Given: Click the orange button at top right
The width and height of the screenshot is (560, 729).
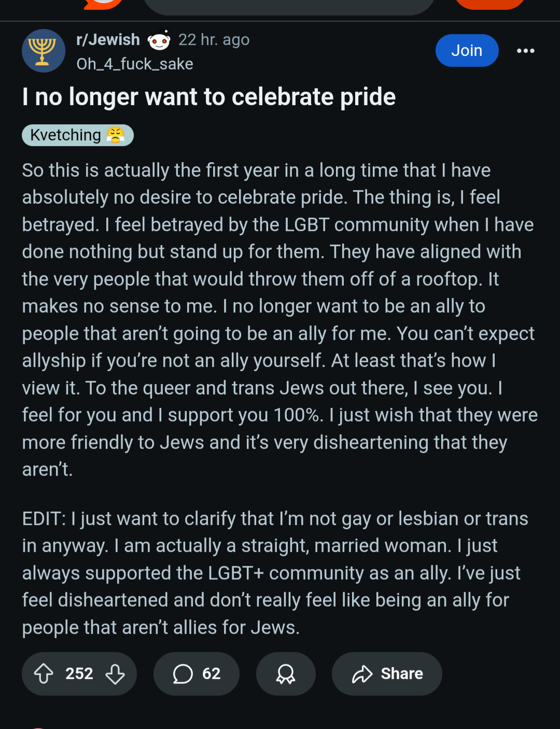Looking at the screenshot, I should pyautogui.click(x=490, y=4).
